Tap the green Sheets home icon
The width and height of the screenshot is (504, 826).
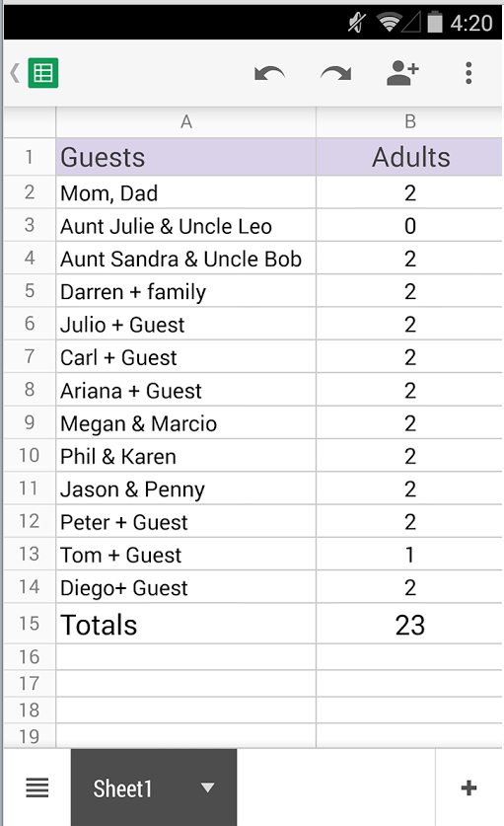coord(43,73)
